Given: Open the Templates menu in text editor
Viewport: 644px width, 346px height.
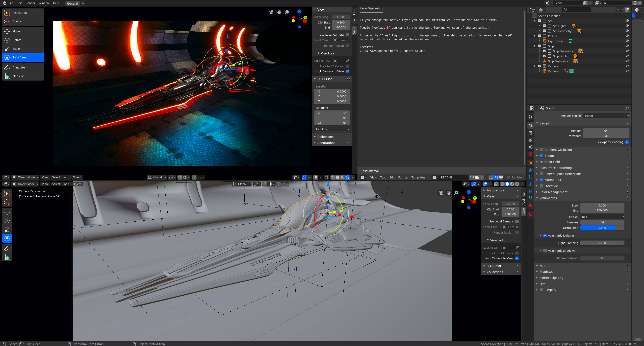Looking at the screenshot, I should 418,178.
